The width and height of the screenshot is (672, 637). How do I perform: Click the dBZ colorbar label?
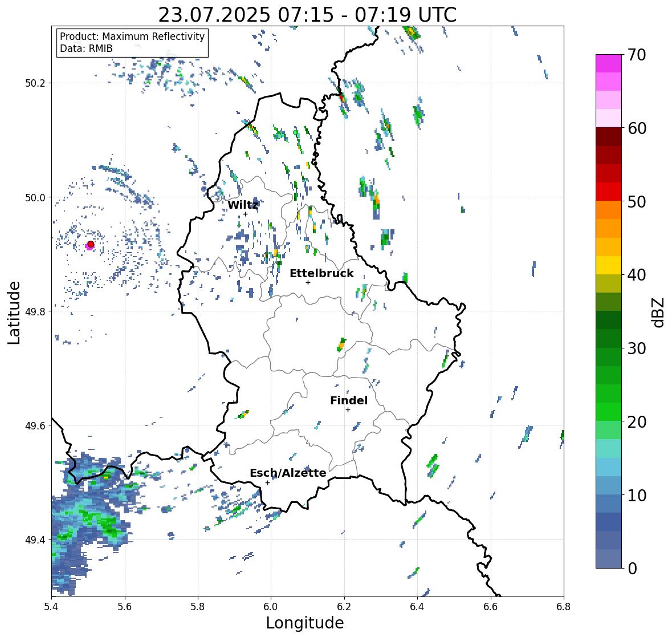pyautogui.click(x=659, y=313)
